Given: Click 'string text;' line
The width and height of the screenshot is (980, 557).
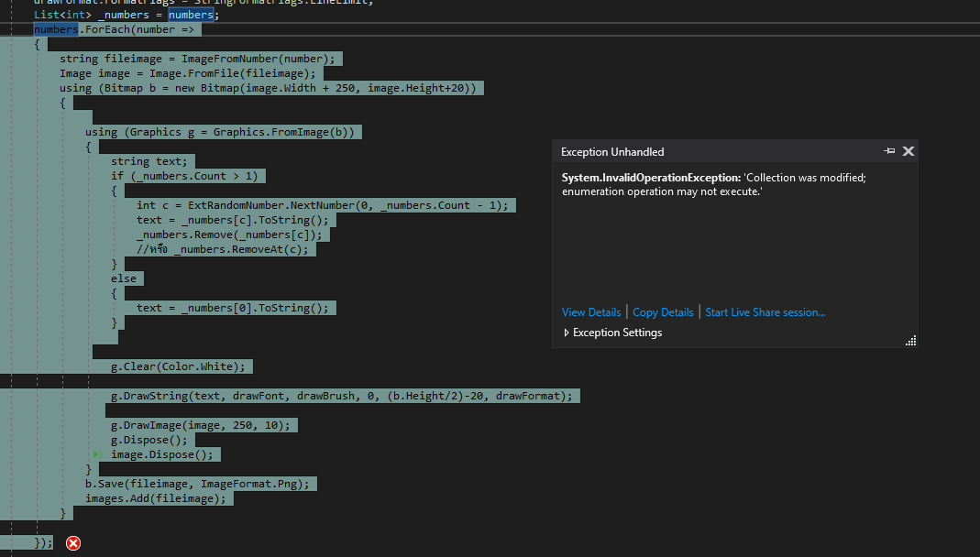Looking at the screenshot, I should coord(149,161).
